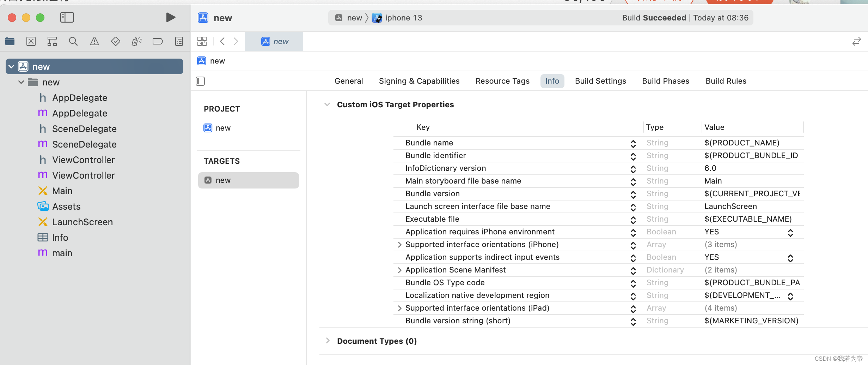This screenshot has height=365, width=868.
Task: Open the Breakpoint navigator icon
Action: (158, 42)
